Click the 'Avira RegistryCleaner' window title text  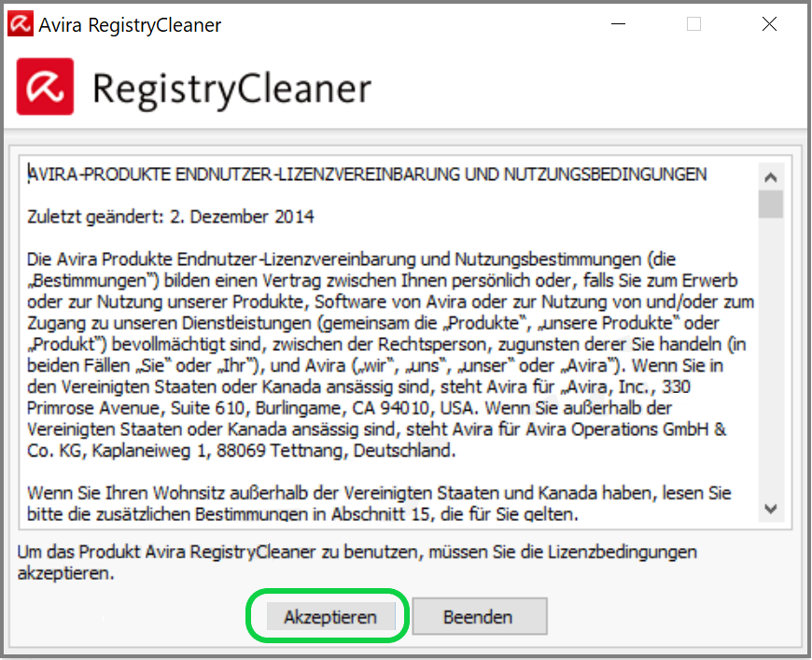click(130, 25)
